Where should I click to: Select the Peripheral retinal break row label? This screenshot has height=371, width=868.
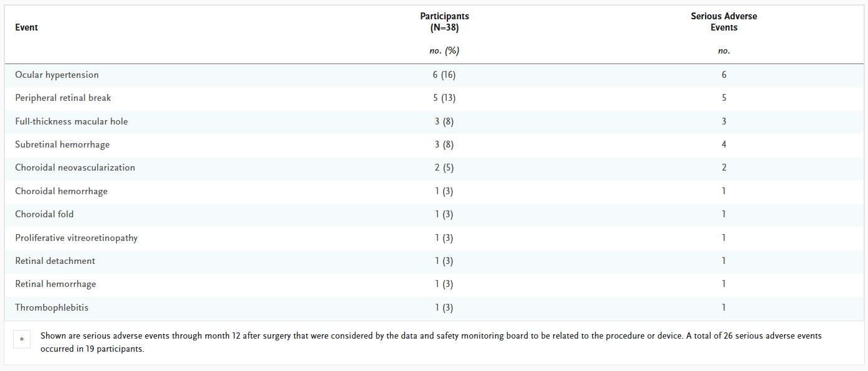pos(63,98)
